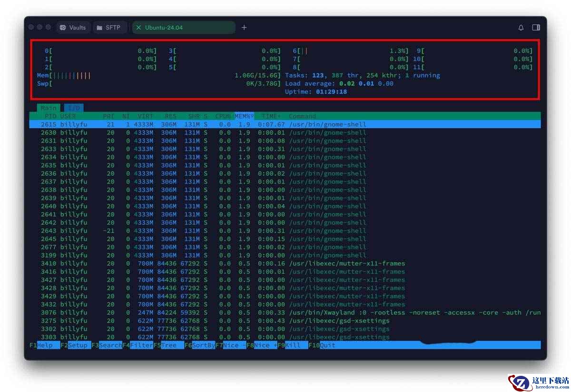Viewport: 571px width, 392px height.
Task: Sort by the CPU% column header
Action: (x=223, y=116)
